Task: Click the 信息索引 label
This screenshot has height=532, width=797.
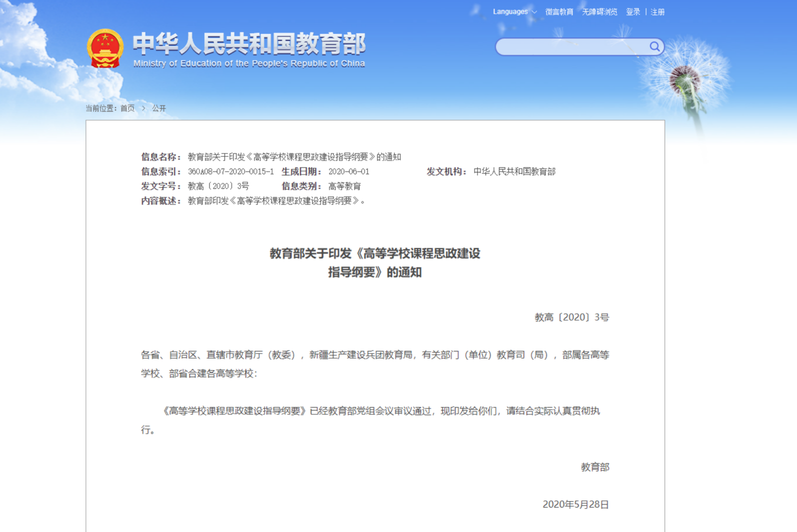Action: [x=161, y=171]
